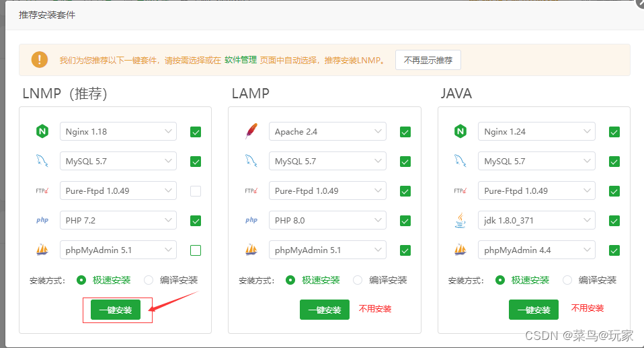Screen dimensions: 644x348
Task: Open the Nginx 1.24 version dropdown
Action: (x=537, y=132)
